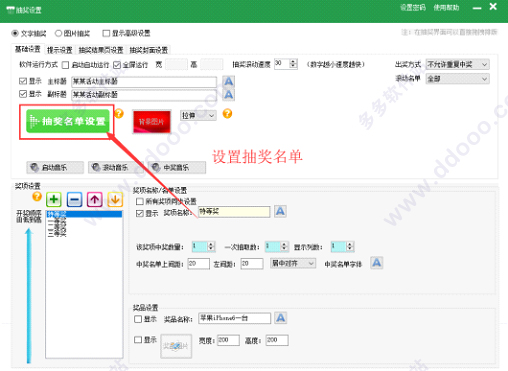Switch to the 抽奖封面设置 tab

pos(149,50)
